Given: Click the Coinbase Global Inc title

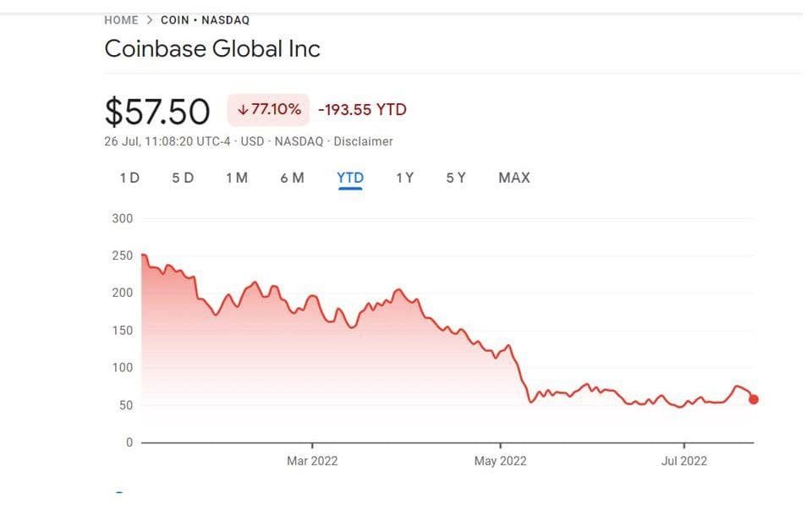Looking at the screenshot, I should (x=212, y=49).
